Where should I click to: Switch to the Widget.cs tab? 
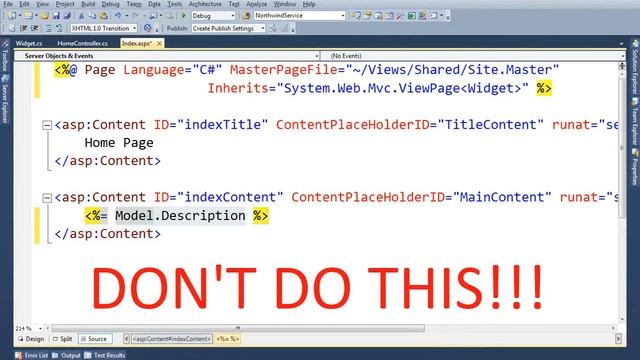(29, 43)
